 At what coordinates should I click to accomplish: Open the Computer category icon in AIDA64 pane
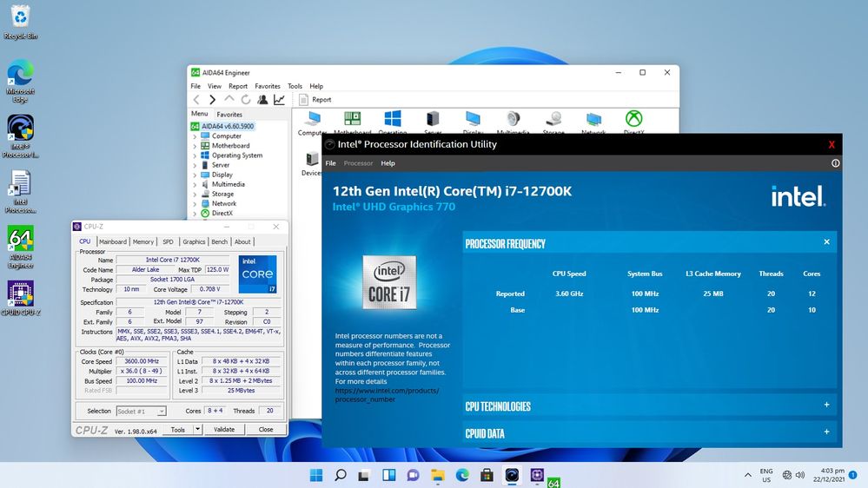pos(312,122)
